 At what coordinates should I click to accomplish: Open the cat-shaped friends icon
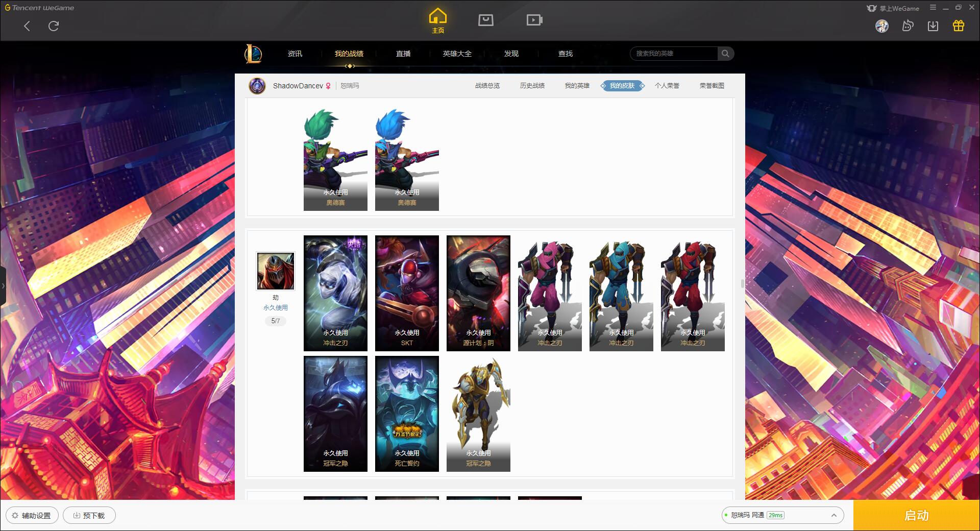[x=908, y=26]
